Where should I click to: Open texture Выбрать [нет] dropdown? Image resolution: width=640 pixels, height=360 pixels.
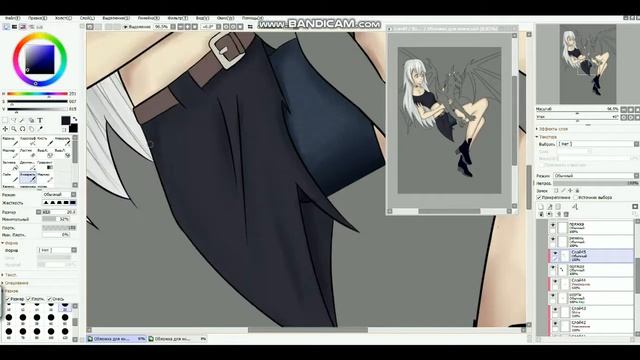pos(598,144)
